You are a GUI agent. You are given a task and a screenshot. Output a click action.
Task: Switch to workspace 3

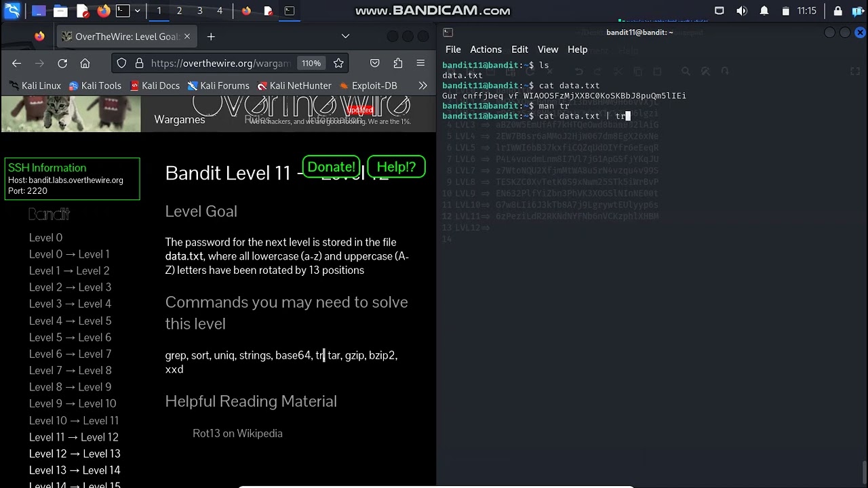click(199, 11)
